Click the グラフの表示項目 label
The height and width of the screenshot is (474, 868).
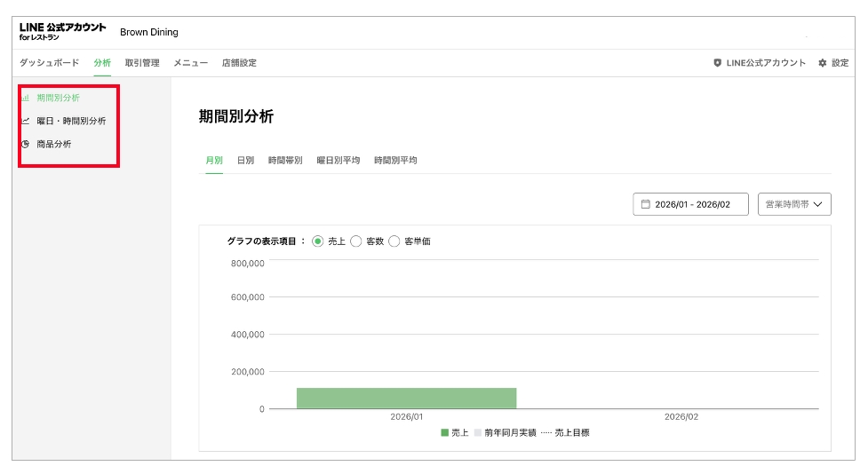(x=266, y=241)
